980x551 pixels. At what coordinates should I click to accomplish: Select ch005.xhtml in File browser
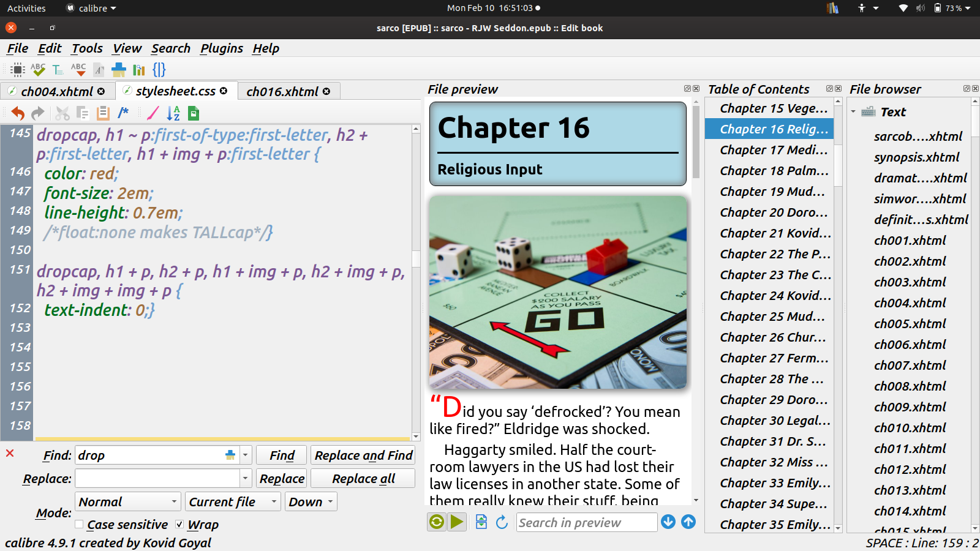pyautogui.click(x=910, y=324)
